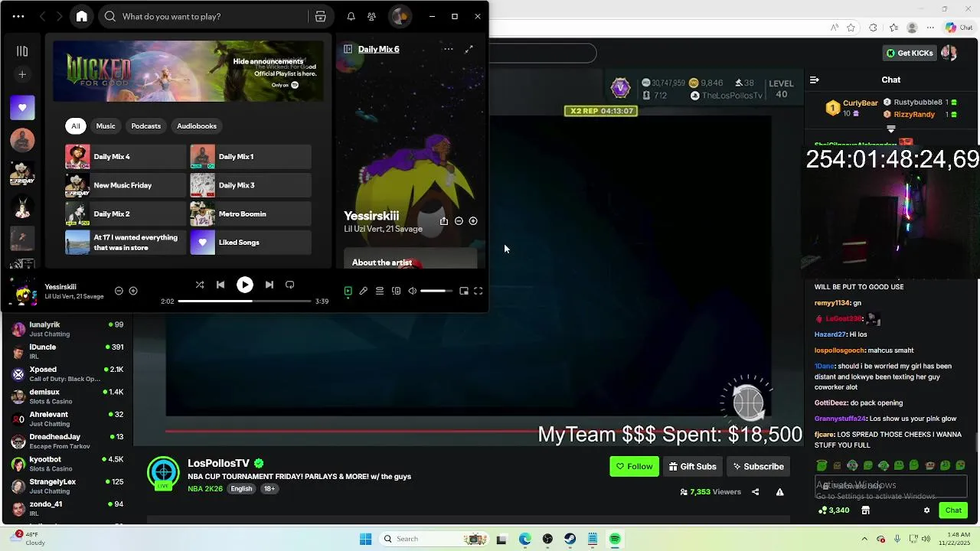
Task: Open Daily Mix 4 tile
Action: pyautogui.click(x=126, y=157)
